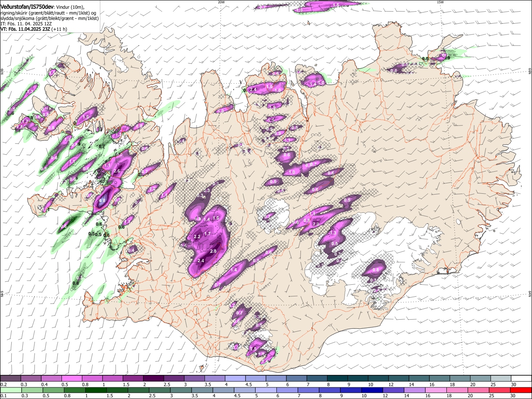Image resolution: width=532 pixels, height=399 pixels.
Task: Choose upper legend swatch between 4 and 4.5
Action: pos(235,379)
